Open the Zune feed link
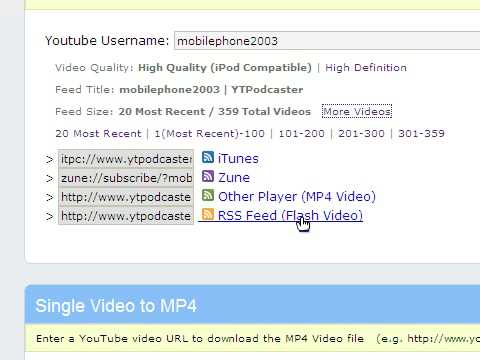480x360 pixels. click(x=234, y=178)
